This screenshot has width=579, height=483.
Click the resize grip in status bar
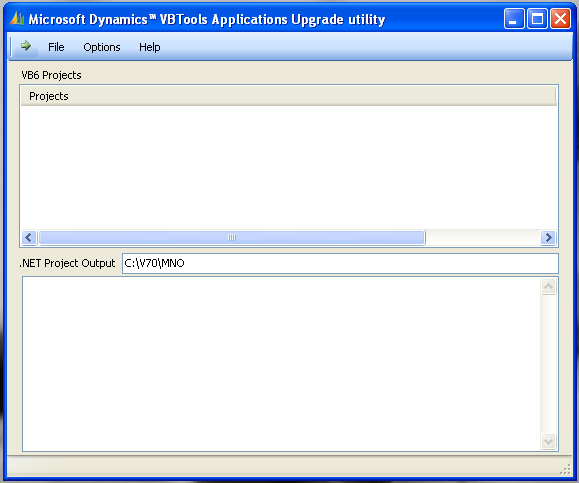pos(565,470)
